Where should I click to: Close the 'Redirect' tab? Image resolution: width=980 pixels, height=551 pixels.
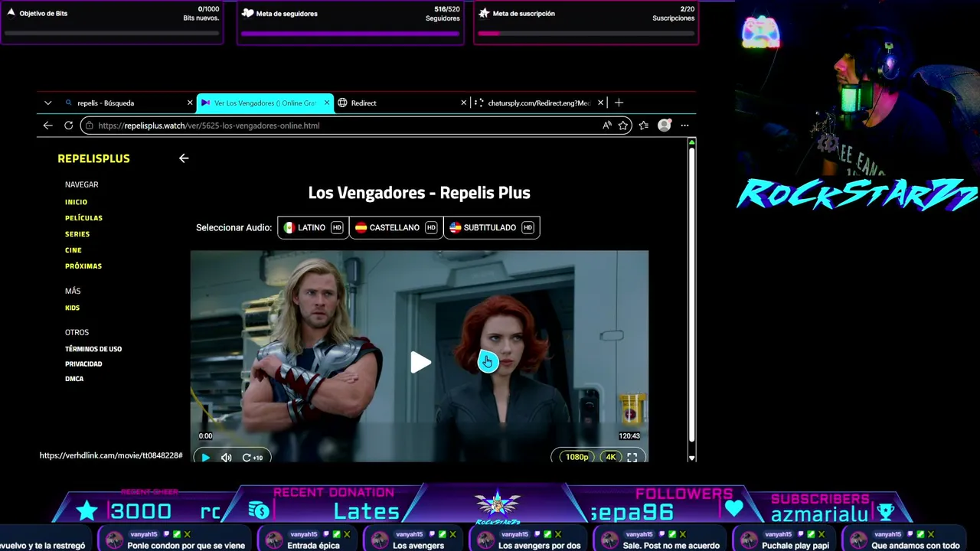(x=463, y=103)
